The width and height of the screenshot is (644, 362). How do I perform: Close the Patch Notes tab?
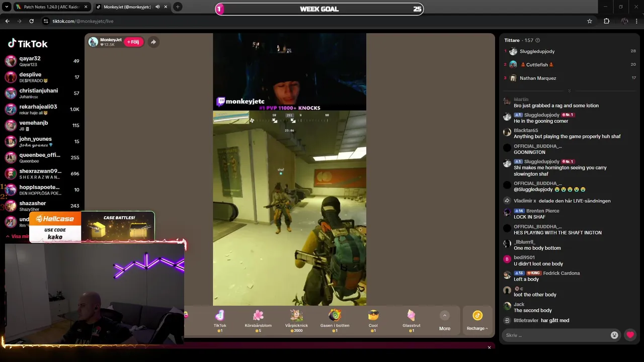[86, 7]
